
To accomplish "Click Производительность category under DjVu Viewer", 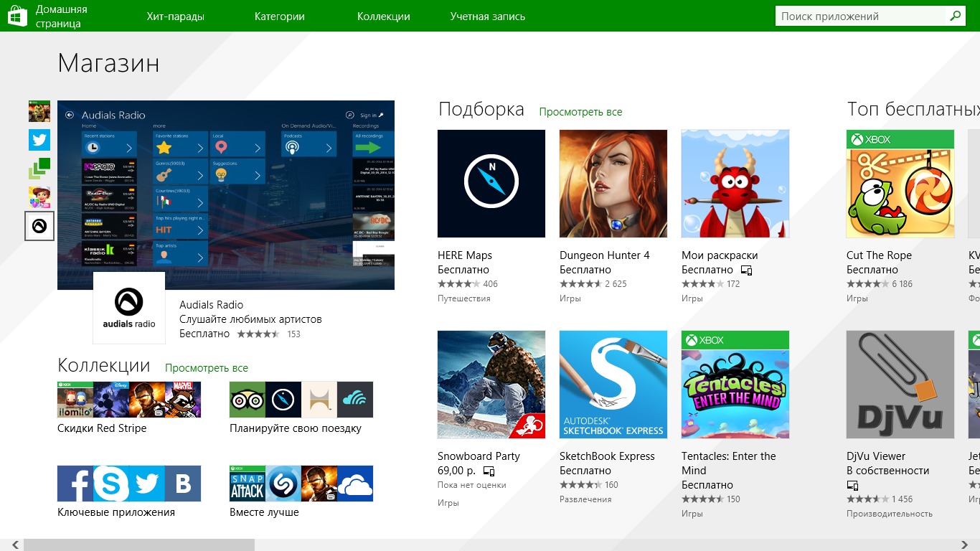I will [x=890, y=514].
